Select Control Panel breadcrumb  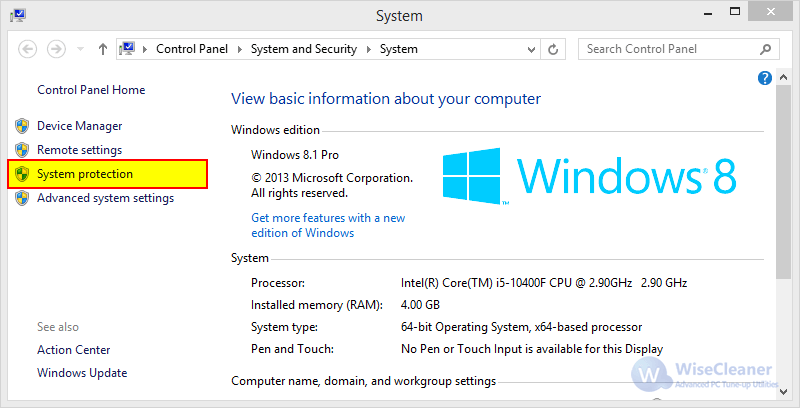192,49
